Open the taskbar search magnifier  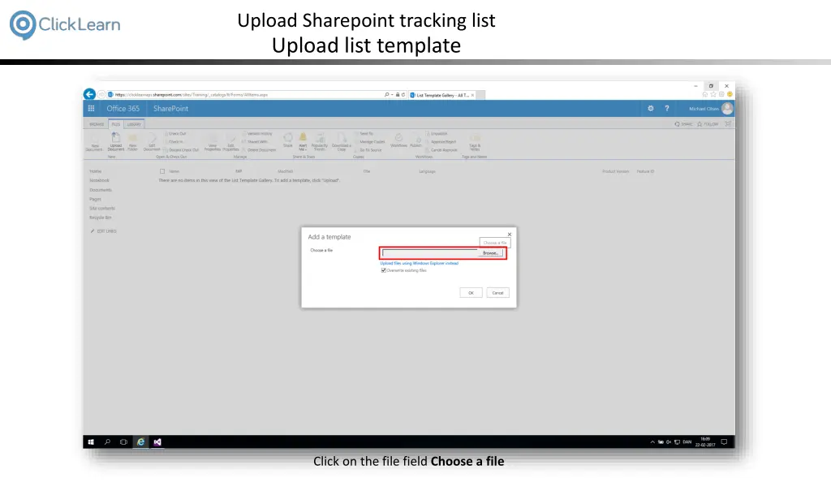[108, 442]
